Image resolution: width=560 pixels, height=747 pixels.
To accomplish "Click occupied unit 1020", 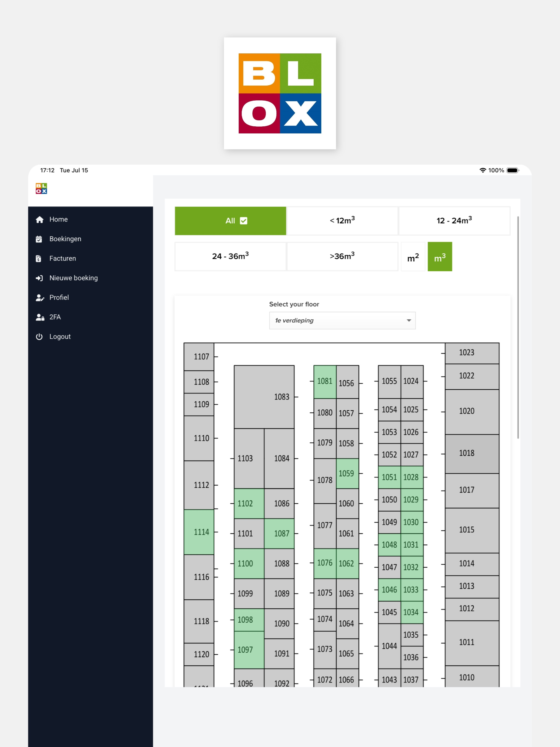I will [472, 412].
